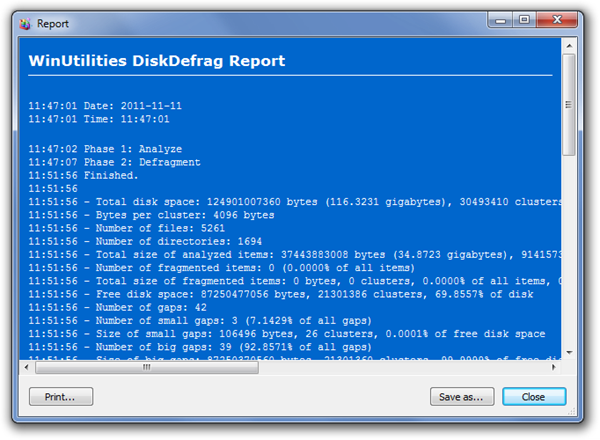Click the 'Total disk space' line
The width and height of the screenshot is (600, 440).
pyautogui.click(x=295, y=202)
